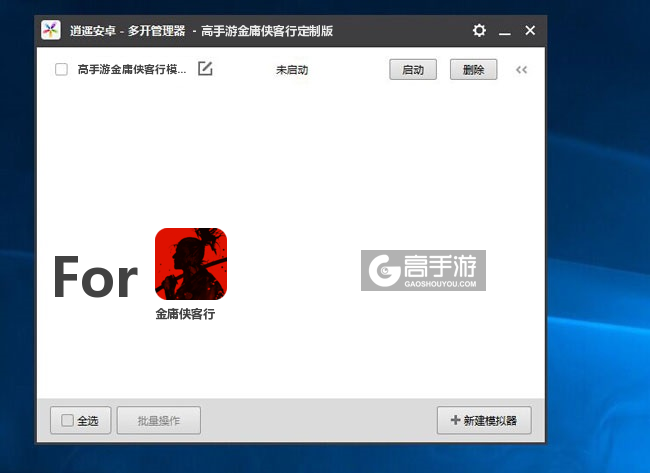Click the 批量操作 button

click(x=159, y=420)
